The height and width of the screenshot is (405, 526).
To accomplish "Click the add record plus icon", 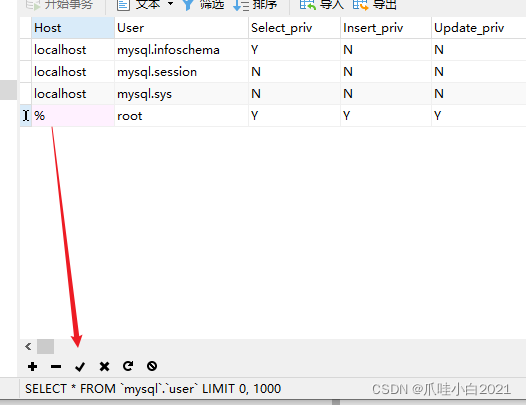I will coord(33,366).
